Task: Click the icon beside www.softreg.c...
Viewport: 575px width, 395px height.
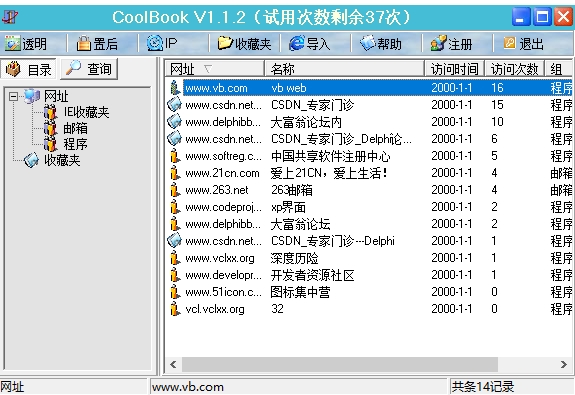Action: click(175, 156)
